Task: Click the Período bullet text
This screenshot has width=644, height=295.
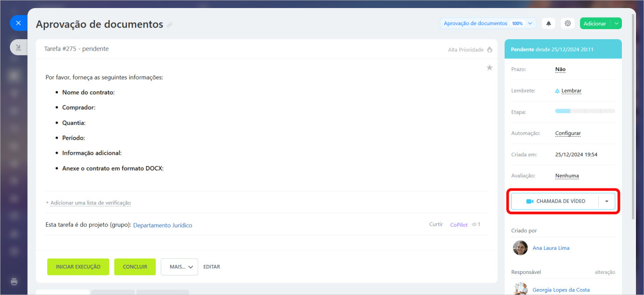Action: (73, 138)
